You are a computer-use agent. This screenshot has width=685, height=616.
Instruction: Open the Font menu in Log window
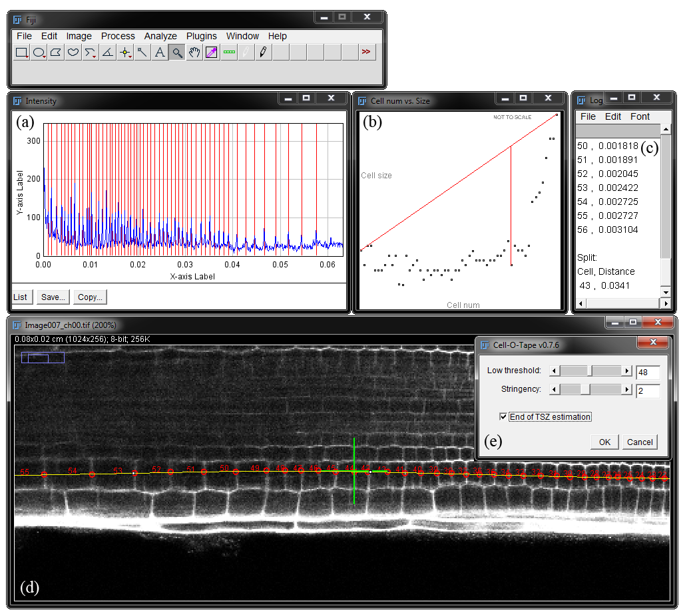pyautogui.click(x=640, y=116)
